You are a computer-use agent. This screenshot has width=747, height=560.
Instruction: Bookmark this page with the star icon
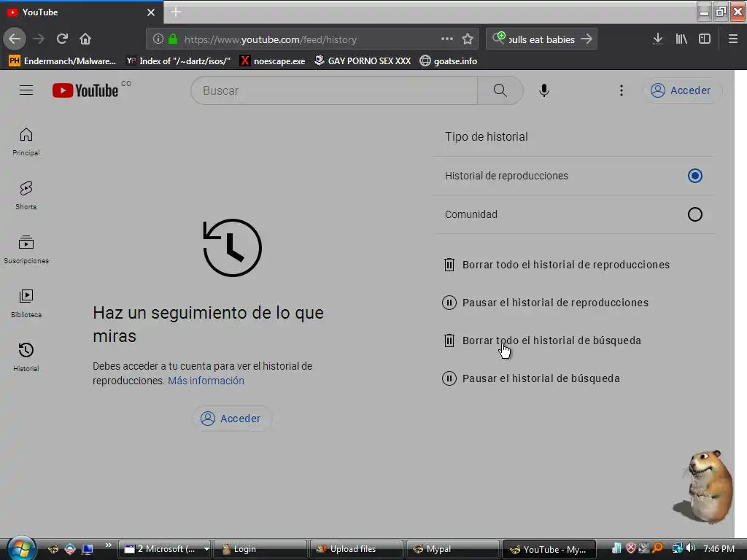click(468, 39)
